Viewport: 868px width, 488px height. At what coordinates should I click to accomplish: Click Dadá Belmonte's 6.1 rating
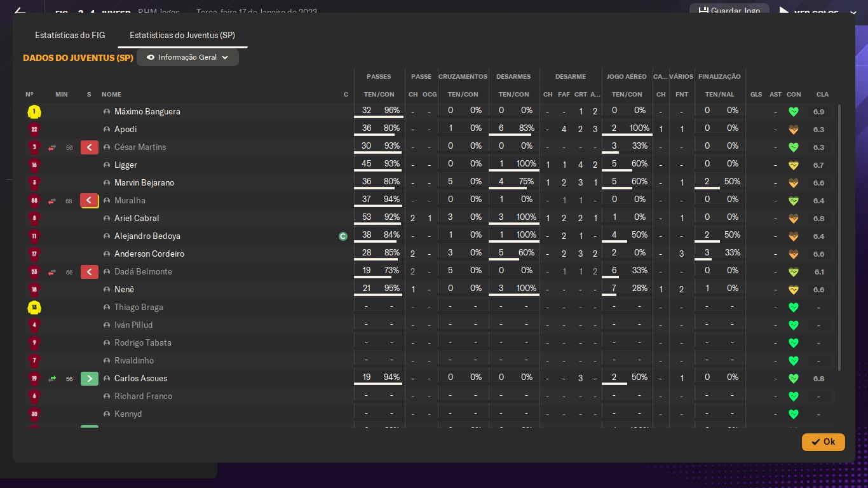pos(818,272)
